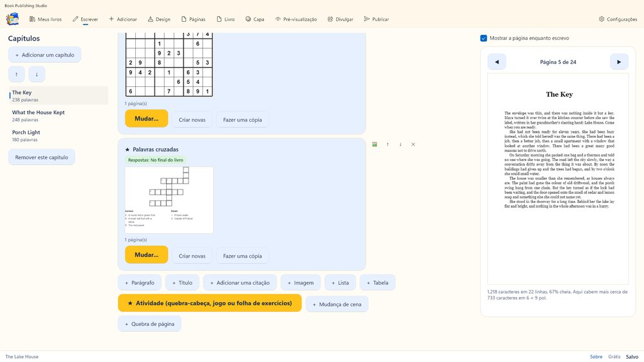Click Página 5 de 24 label
The height and width of the screenshot is (362, 644).
(558, 62)
